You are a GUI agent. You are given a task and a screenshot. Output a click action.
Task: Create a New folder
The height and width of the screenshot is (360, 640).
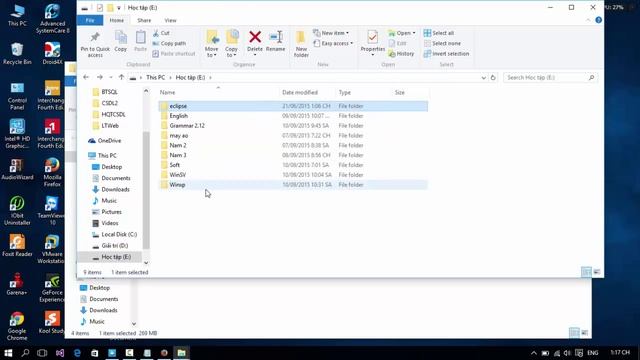pos(301,44)
